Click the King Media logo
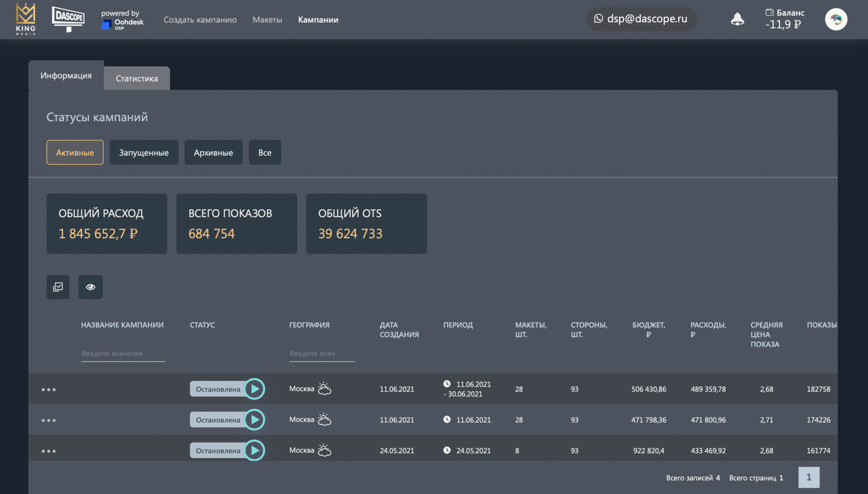 tap(25, 19)
